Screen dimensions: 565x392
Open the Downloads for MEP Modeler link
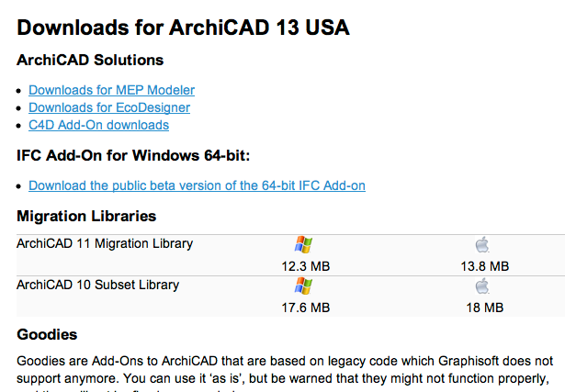point(111,90)
